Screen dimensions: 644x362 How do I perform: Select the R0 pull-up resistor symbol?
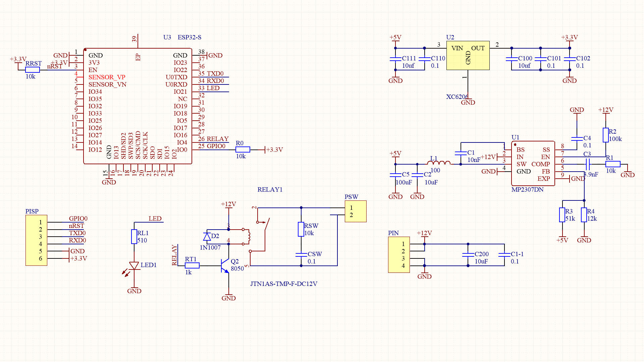pyautogui.click(x=243, y=149)
